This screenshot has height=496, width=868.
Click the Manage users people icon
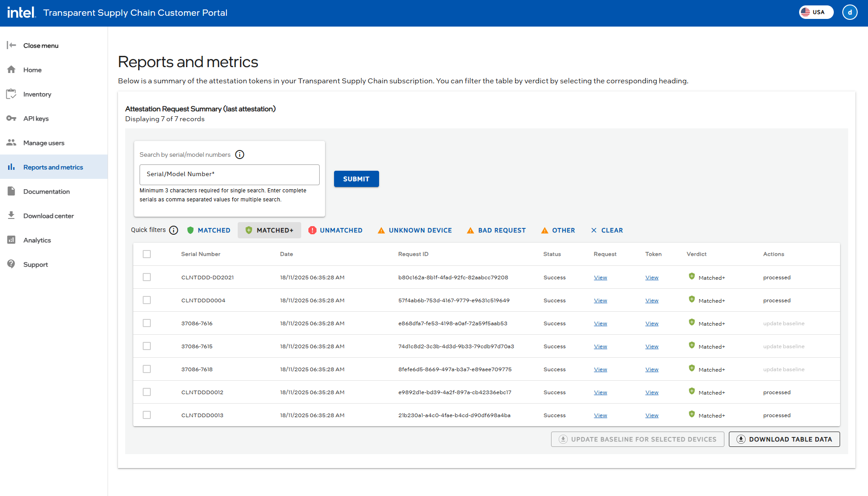point(11,142)
